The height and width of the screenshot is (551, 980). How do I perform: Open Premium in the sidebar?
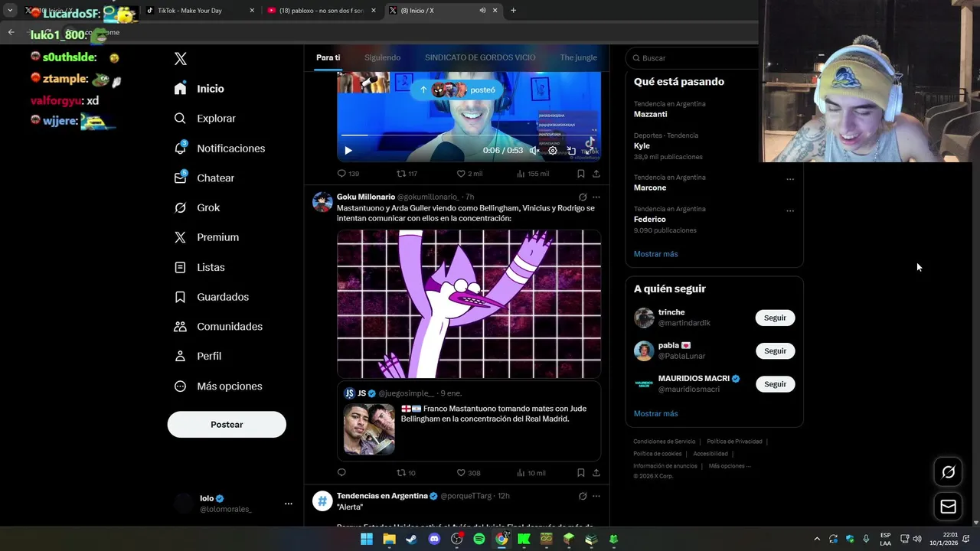coord(207,237)
